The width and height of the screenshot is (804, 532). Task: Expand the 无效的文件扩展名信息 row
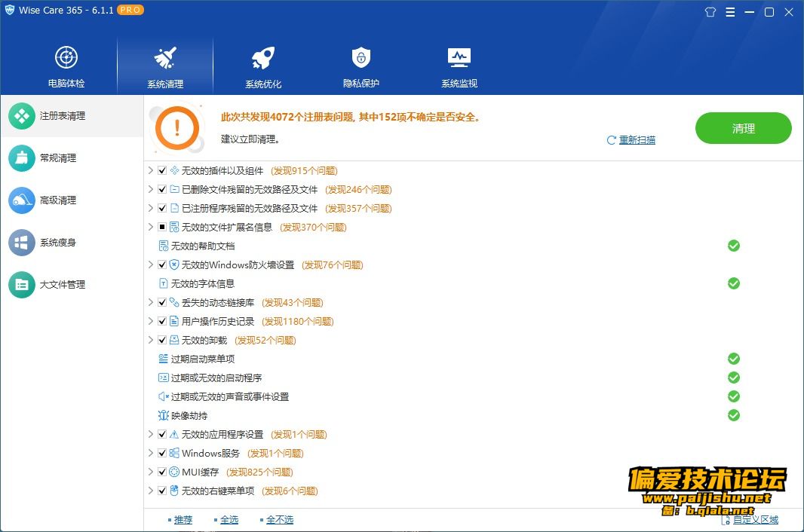pos(151,227)
